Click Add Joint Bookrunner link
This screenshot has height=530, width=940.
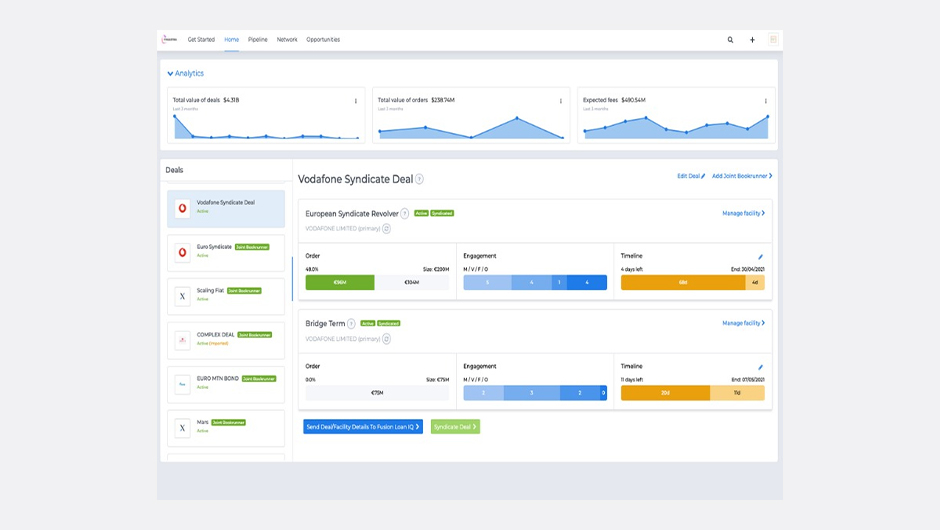pyautogui.click(x=742, y=176)
